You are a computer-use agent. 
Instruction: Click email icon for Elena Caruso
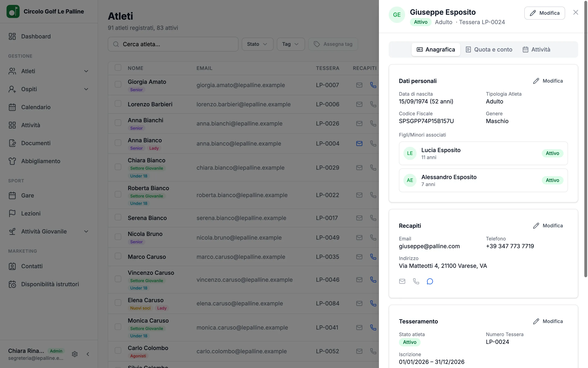359,304
